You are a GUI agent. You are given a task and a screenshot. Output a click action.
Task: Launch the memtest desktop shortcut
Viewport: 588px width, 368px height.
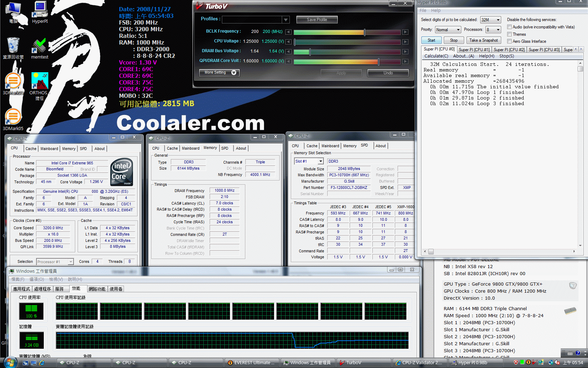pos(40,48)
